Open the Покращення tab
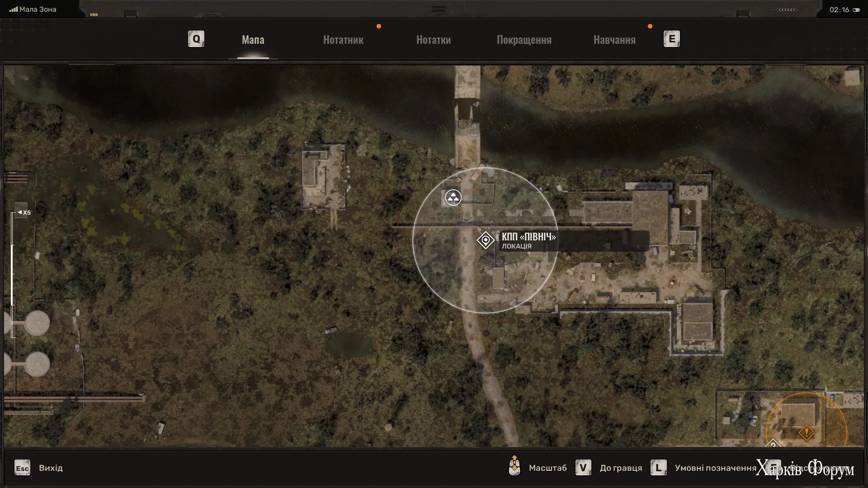The width and height of the screenshot is (868, 488). coord(524,40)
